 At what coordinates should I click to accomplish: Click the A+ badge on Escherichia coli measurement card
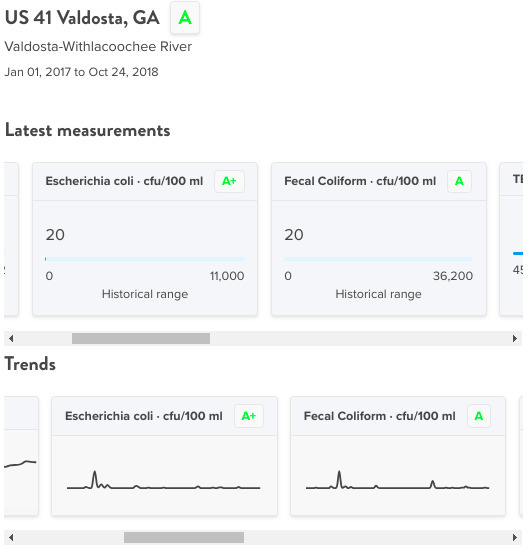pos(229,181)
